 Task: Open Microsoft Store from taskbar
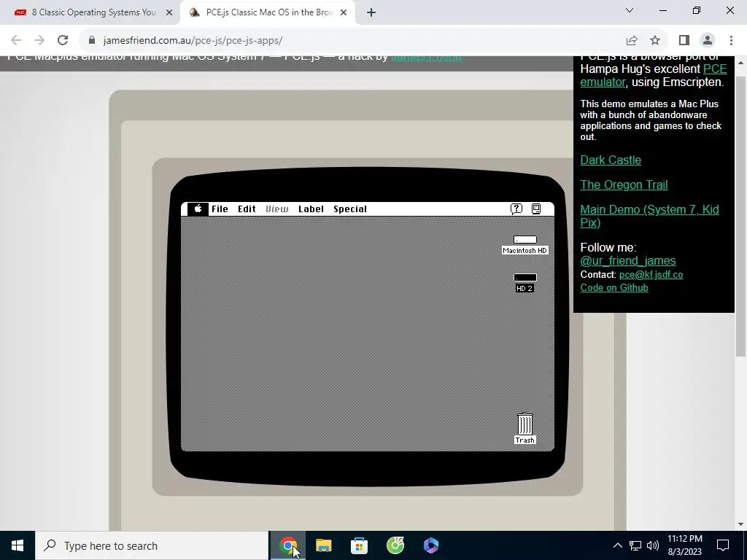(359, 545)
